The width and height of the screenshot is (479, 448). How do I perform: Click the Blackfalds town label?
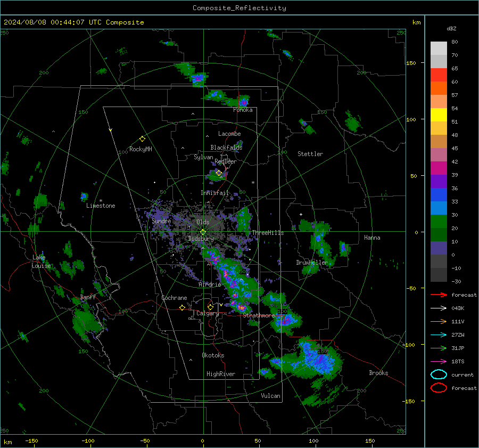click(226, 148)
